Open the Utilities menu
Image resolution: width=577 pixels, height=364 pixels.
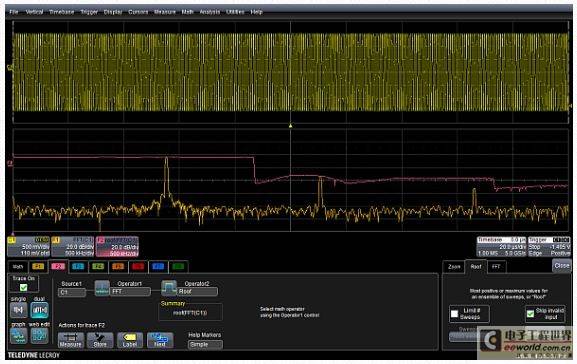235,12
